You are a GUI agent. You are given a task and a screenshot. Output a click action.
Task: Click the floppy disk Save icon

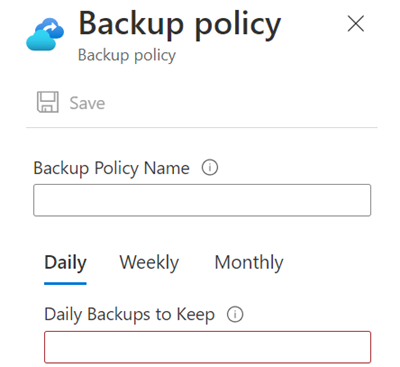pyautogui.click(x=48, y=102)
